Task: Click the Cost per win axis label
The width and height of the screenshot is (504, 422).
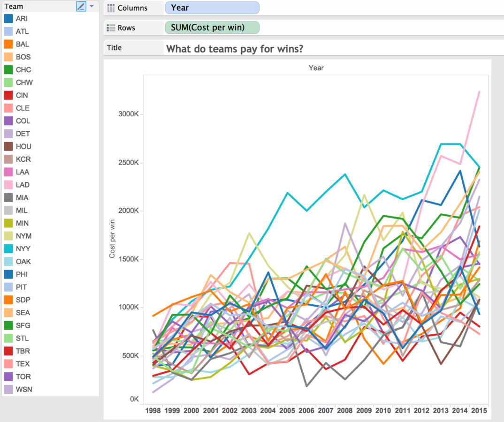Action: tap(112, 239)
